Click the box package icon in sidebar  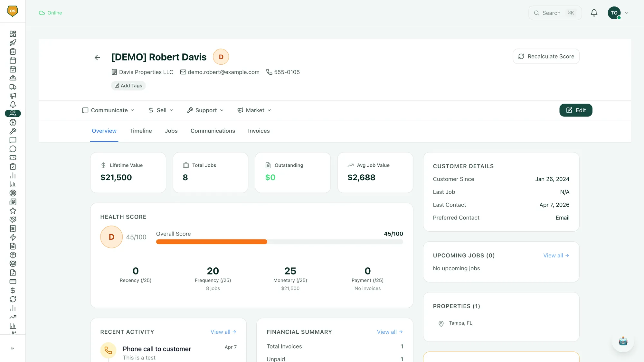[13, 255]
